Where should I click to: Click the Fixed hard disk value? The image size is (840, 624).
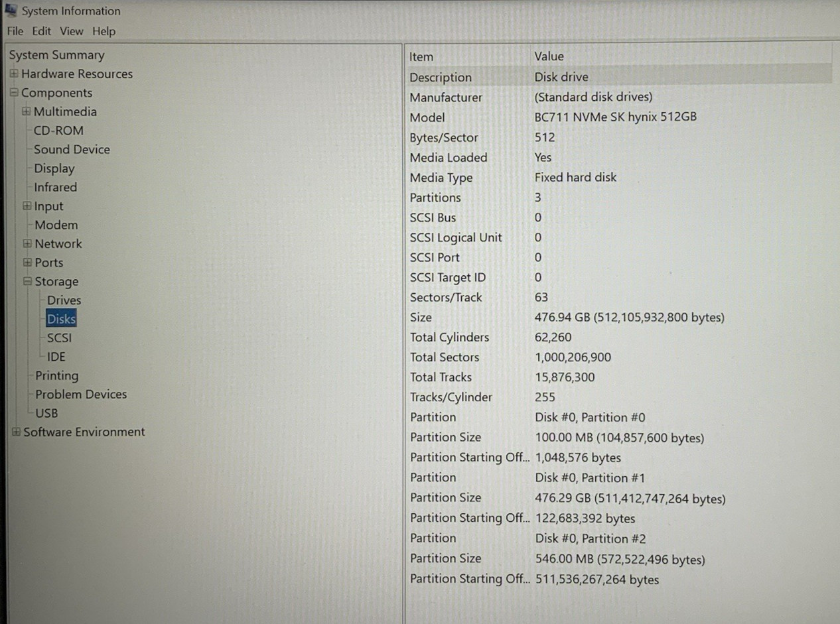pyautogui.click(x=575, y=177)
